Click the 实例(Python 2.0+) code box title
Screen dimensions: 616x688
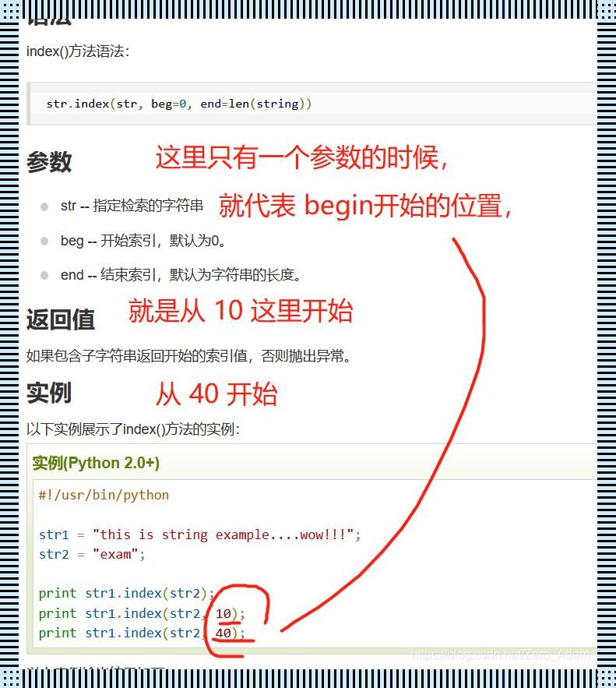pos(96,463)
